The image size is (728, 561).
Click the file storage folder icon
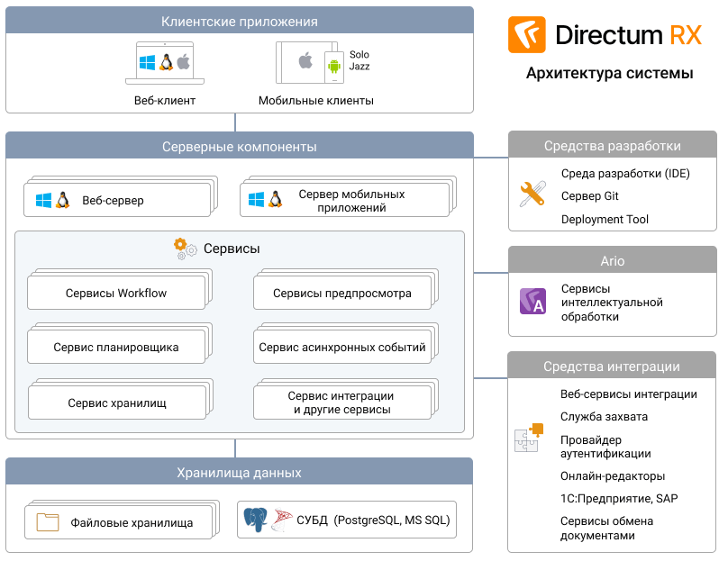(x=48, y=522)
